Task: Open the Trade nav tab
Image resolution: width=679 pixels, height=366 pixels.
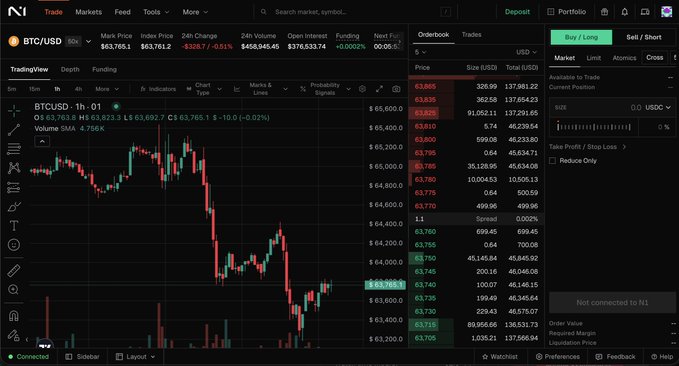Action: point(53,12)
